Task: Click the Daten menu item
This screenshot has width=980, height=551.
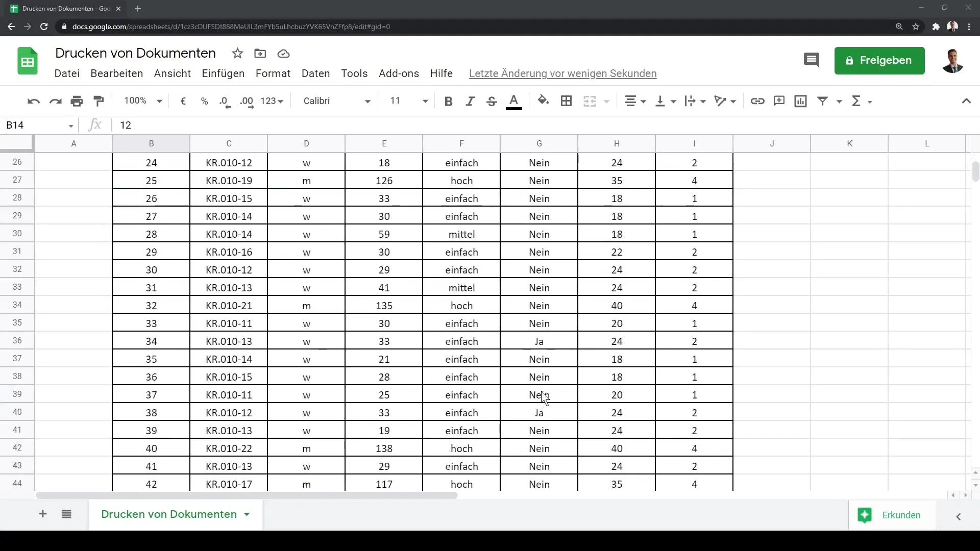Action: 315,73
